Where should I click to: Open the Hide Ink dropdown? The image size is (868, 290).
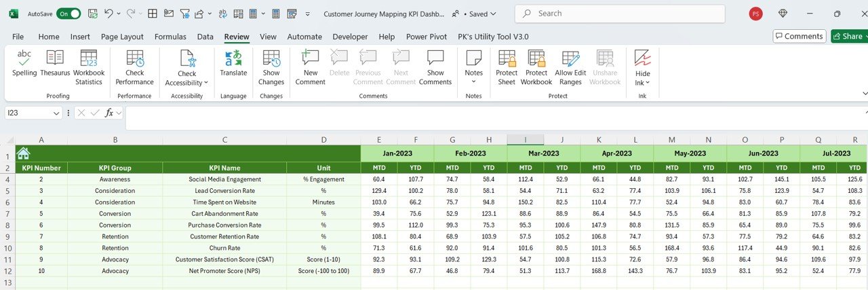click(642, 68)
